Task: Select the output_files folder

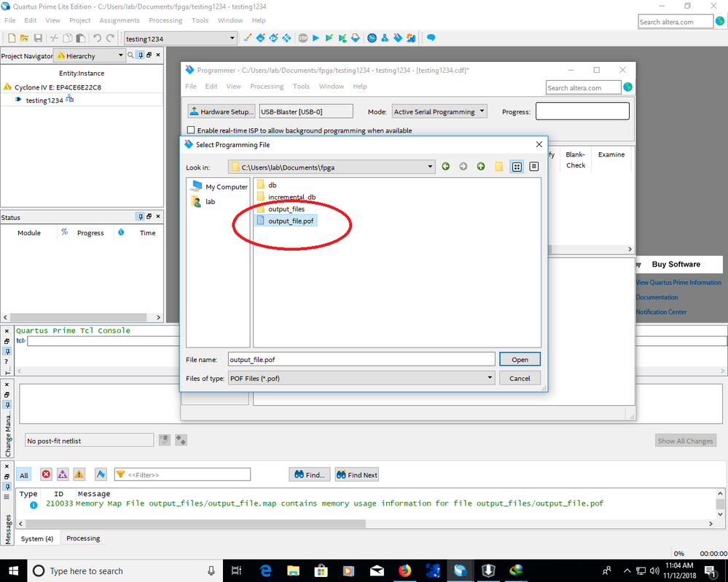Action: (x=281, y=209)
